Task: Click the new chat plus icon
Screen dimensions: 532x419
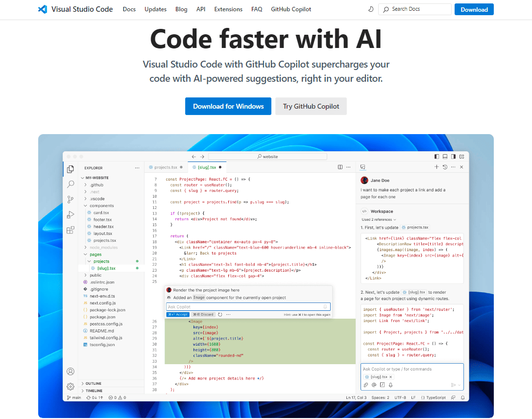Action: [x=436, y=167]
